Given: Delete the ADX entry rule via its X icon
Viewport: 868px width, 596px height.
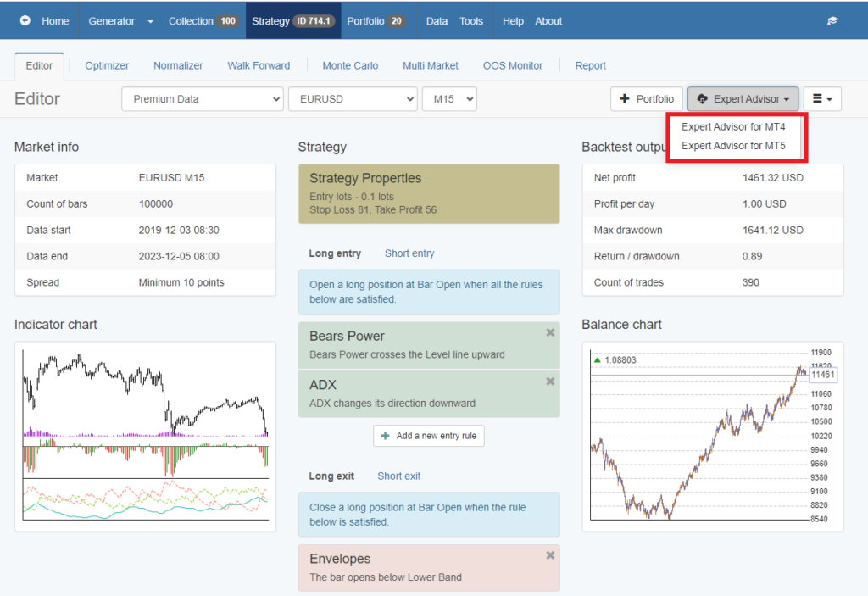Looking at the screenshot, I should click(x=549, y=382).
